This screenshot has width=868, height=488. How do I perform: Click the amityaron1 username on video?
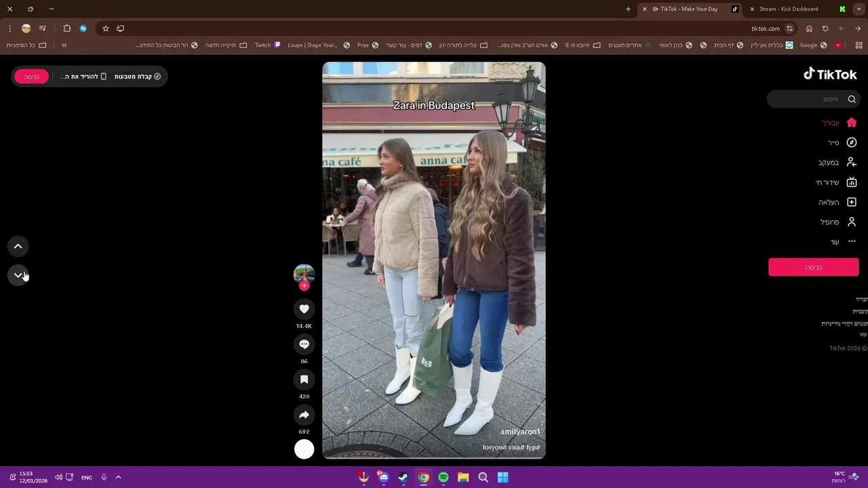coord(520,432)
